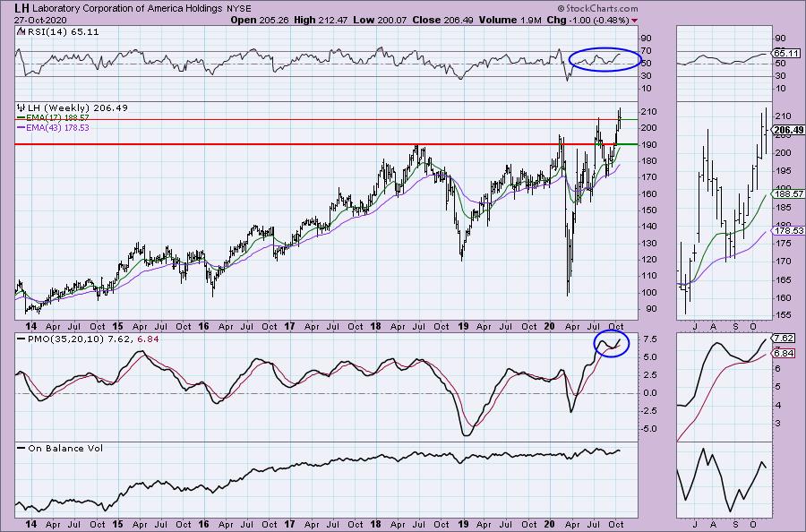Select the 'Open 205.26' header value
This screenshot has width=806, height=532.
(x=260, y=20)
